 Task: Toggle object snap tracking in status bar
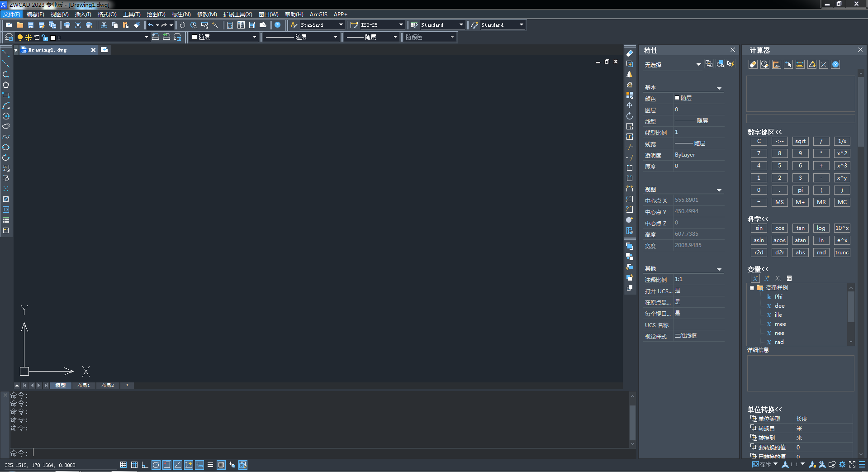[x=178, y=465]
